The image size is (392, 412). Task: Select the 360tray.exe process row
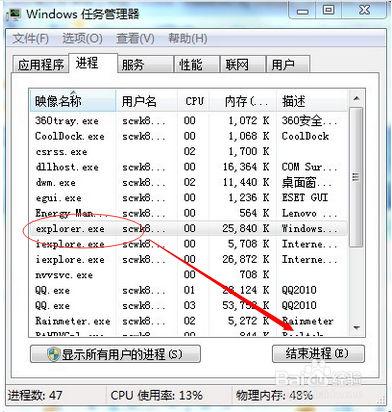point(189,120)
